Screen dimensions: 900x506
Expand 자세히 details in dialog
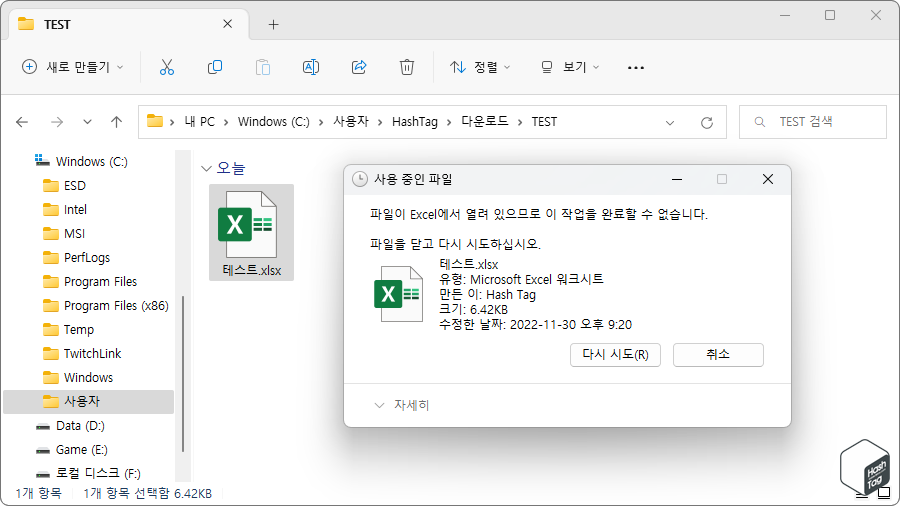[x=402, y=405]
